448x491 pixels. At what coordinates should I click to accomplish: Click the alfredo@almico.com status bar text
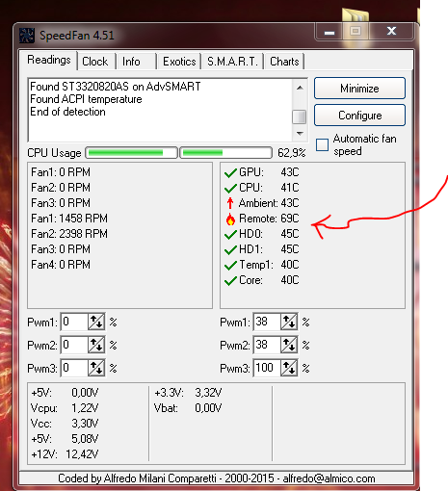tap(329, 478)
